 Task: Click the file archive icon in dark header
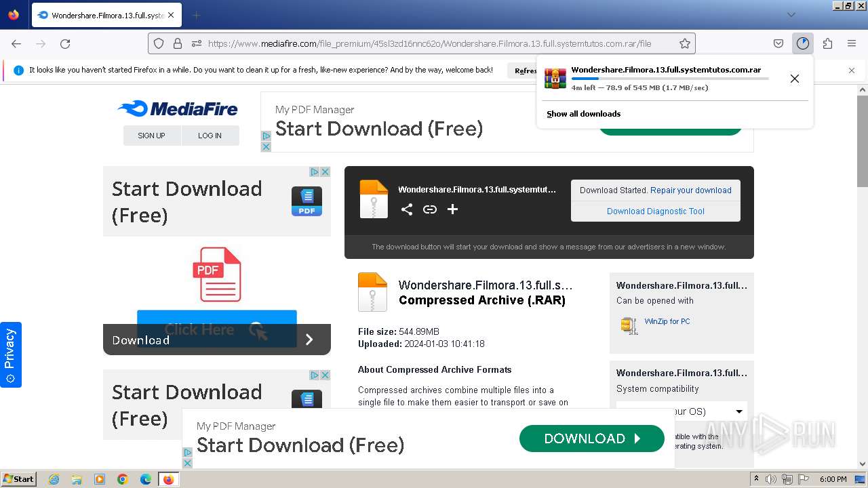(374, 199)
